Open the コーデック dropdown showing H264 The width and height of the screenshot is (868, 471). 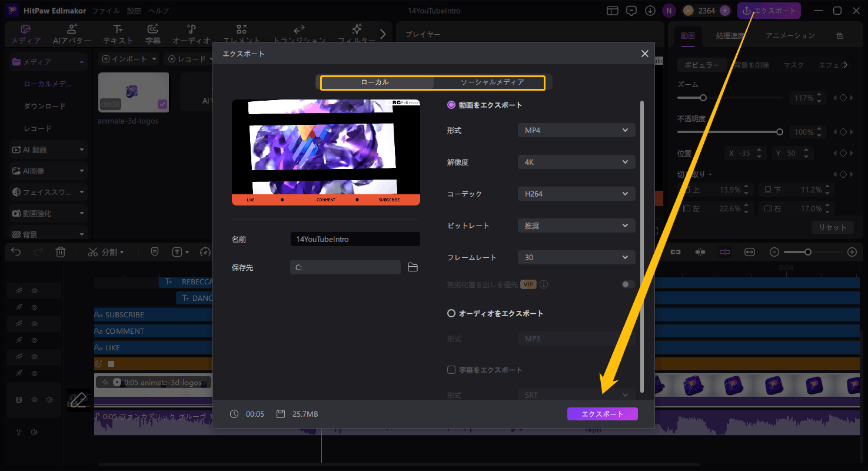[576, 193]
